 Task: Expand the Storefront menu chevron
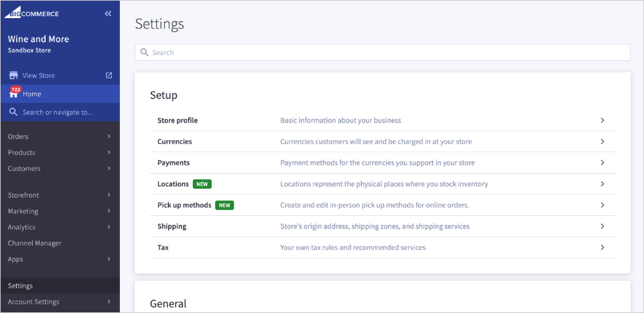coord(109,195)
